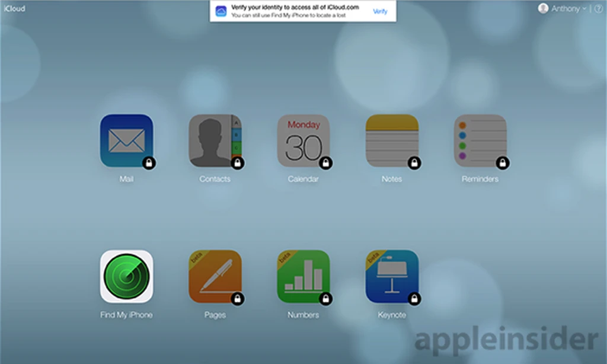The height and width of the screenshot is (364, 607).
Task: Click the "Pages" label text
Action: [215, 315]
